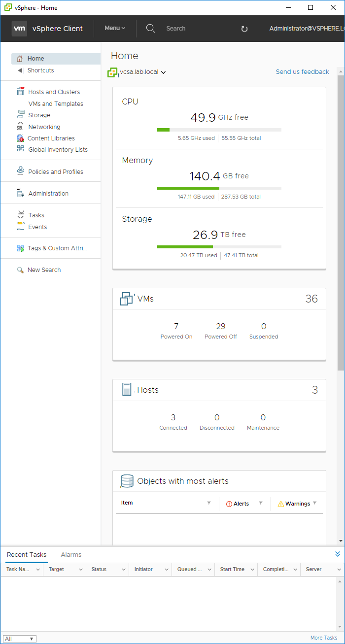The width and height of the screenshot is (345, 644).
Task: Click in the Search input field
Action: pos(197,29)
